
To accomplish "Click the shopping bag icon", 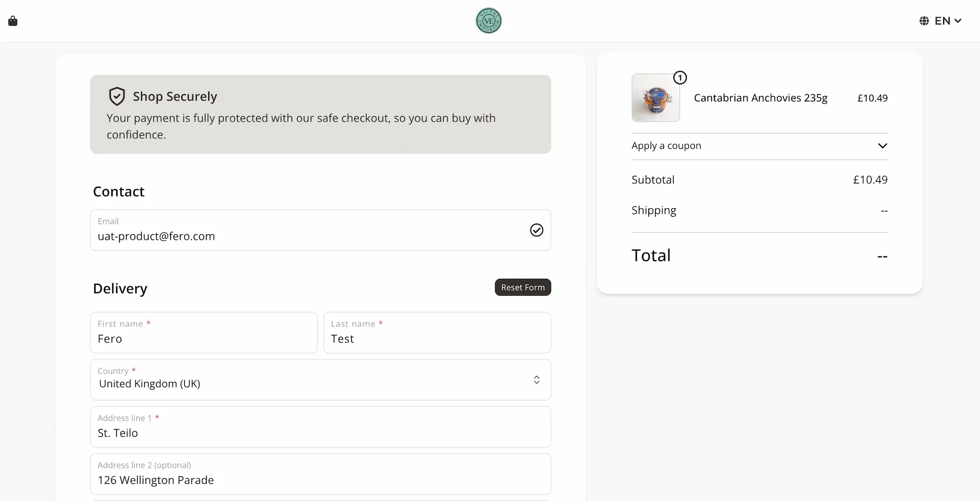I will pos(13,21).
